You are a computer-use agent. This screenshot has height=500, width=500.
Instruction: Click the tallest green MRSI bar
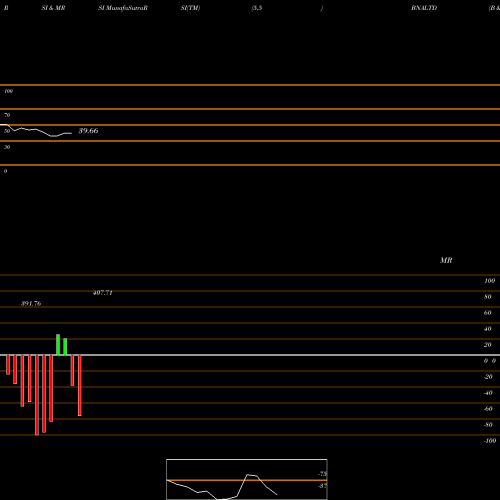(x=58, y=345)
